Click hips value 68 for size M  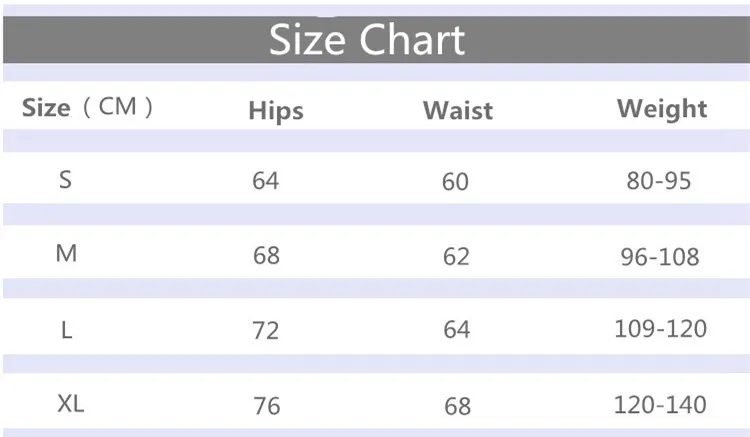(266, 256)
